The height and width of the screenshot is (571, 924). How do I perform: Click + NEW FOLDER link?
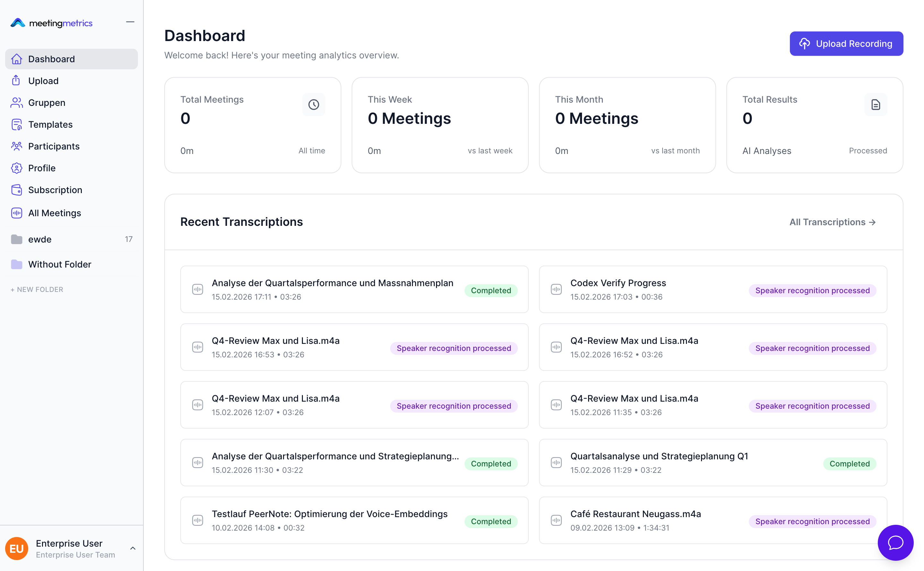37,290
